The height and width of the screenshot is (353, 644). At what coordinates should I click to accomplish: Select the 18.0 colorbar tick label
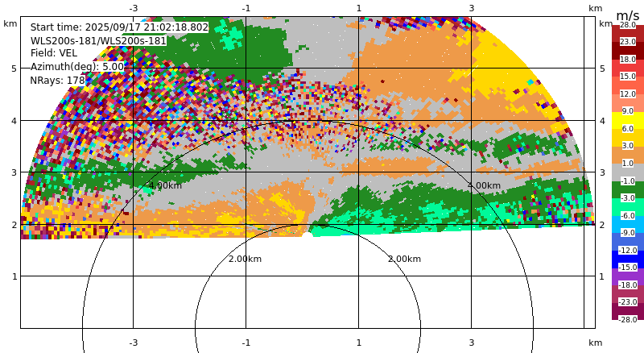[628, 60]
